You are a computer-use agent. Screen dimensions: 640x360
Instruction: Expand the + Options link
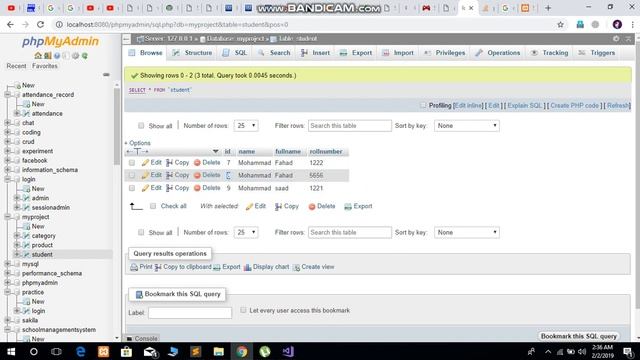pyautogui.click(x=138, y=143)
